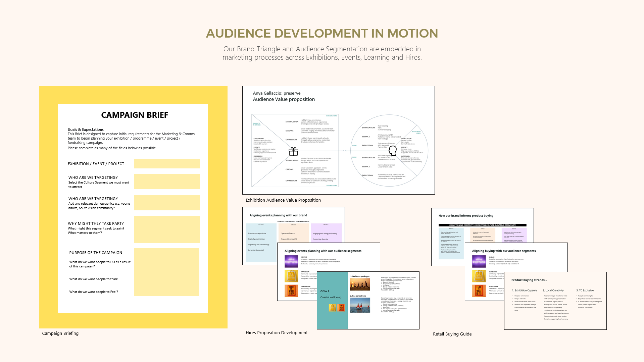Select the 'Exhibition Audience Value Proposition' caption
The image size is (644, 362).
coord(283,200)
